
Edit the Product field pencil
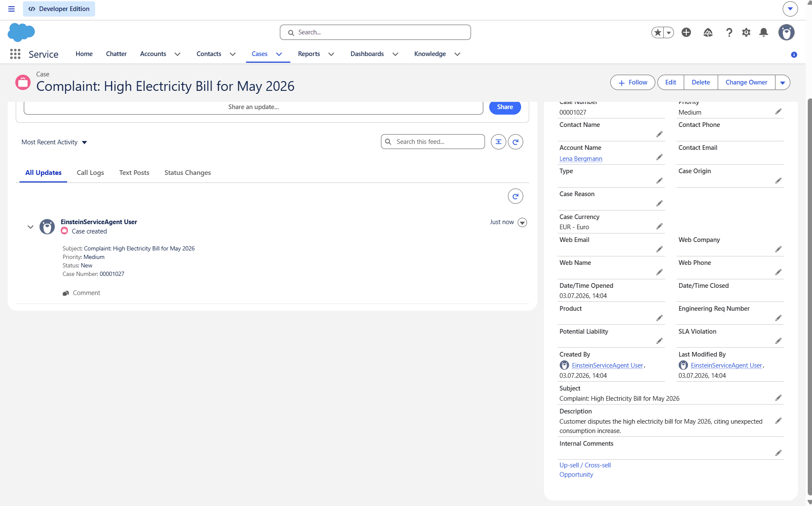pos(659,318)
